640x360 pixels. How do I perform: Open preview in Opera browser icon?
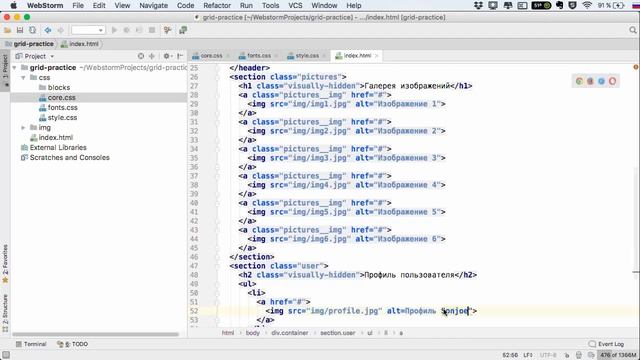(x=612, y=81)
